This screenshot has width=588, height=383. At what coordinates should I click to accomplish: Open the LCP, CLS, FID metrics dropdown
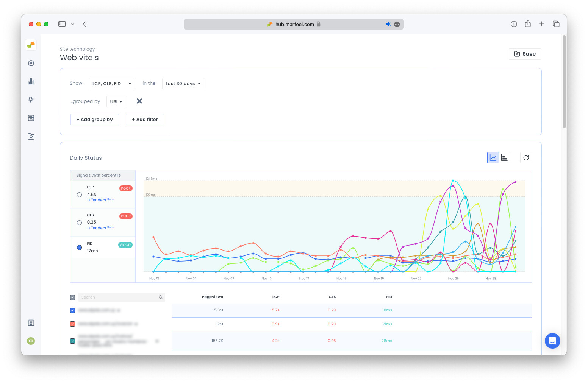coord(112,84)
